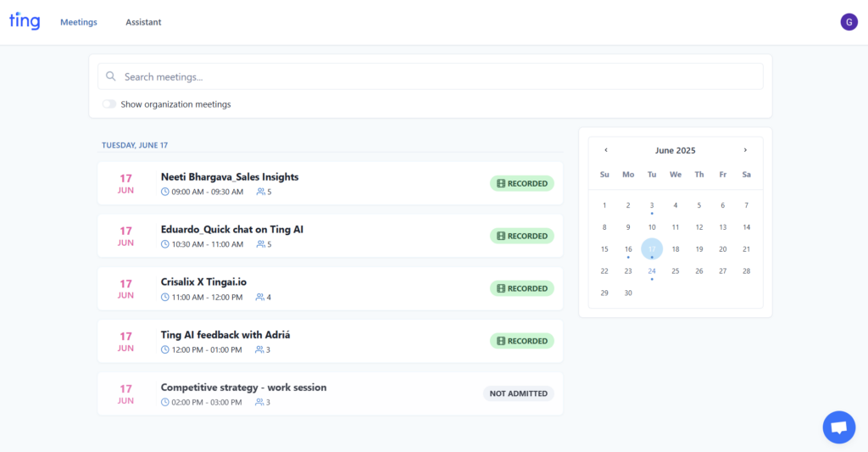Click RECORDED badge for Eduardo_Quick chat
Viewport: 868px width, 452px height.
521,236
